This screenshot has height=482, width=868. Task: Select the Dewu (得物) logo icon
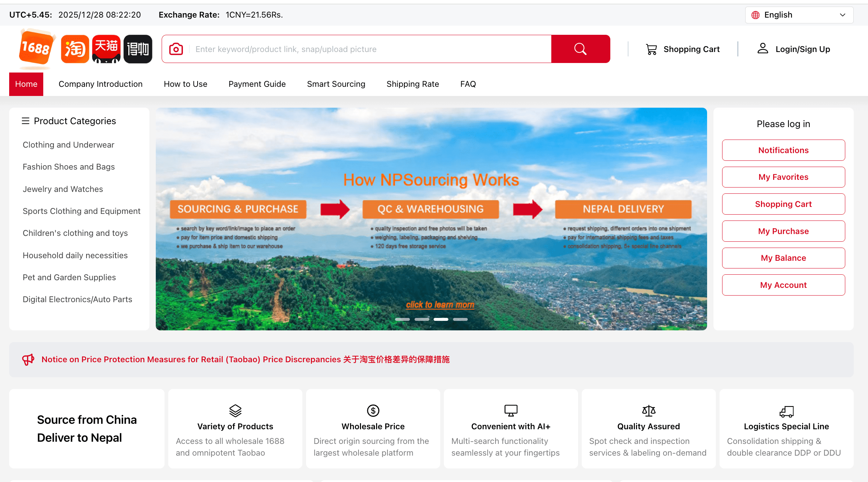click(x=138, y=49)
